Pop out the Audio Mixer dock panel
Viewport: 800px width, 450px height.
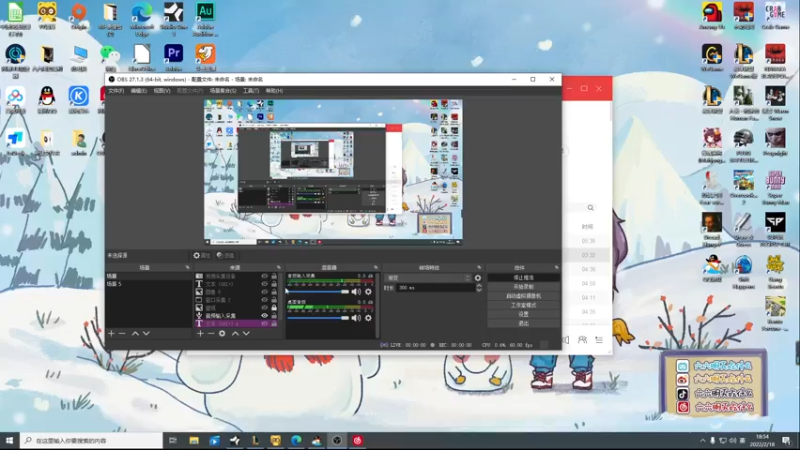click(x=376, y=267)
